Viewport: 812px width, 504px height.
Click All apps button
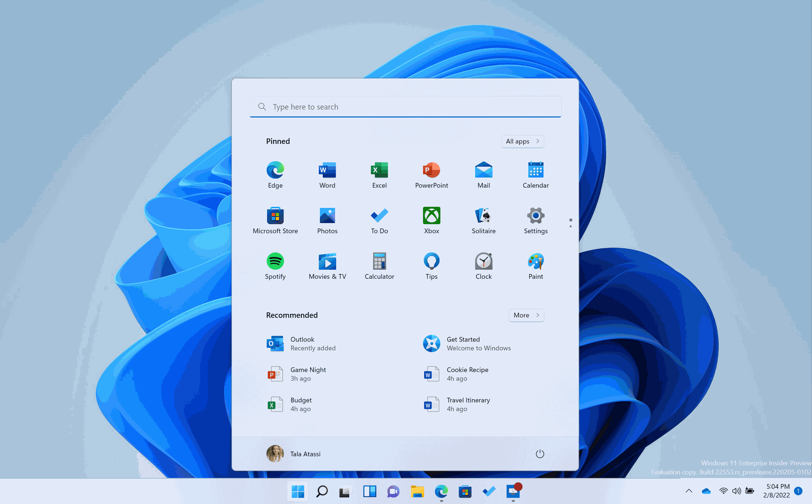pyautogui.click(x=521, y=141)
